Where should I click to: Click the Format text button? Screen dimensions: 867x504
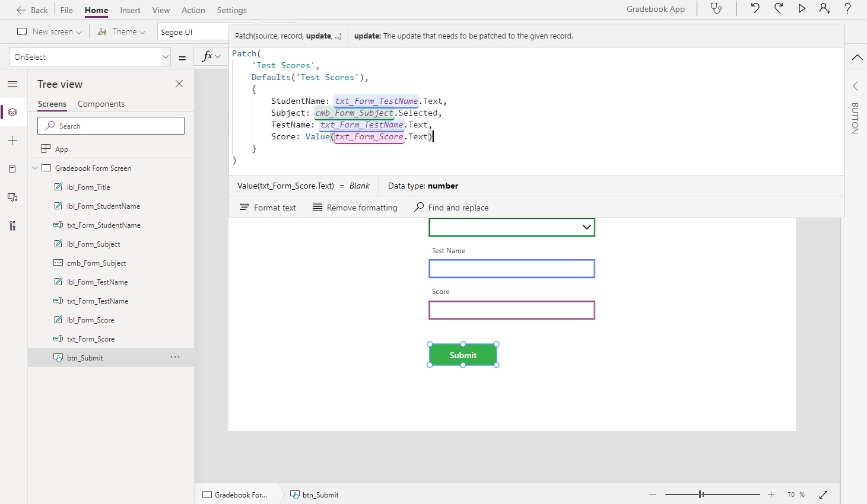click(268, 207)
